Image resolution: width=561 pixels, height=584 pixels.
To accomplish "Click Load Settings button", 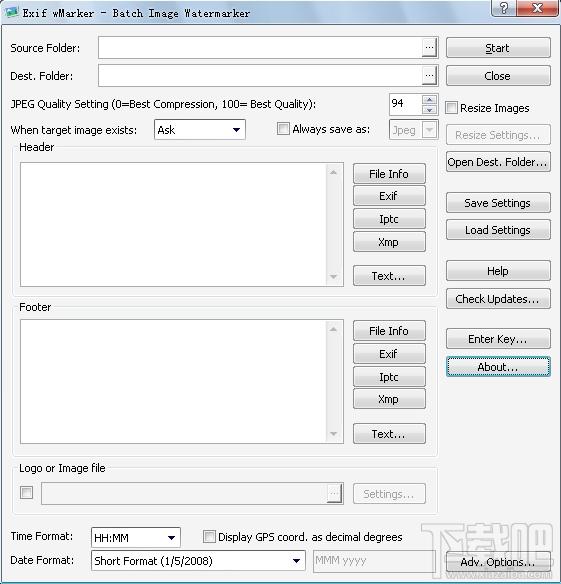I will click(498, 230).
